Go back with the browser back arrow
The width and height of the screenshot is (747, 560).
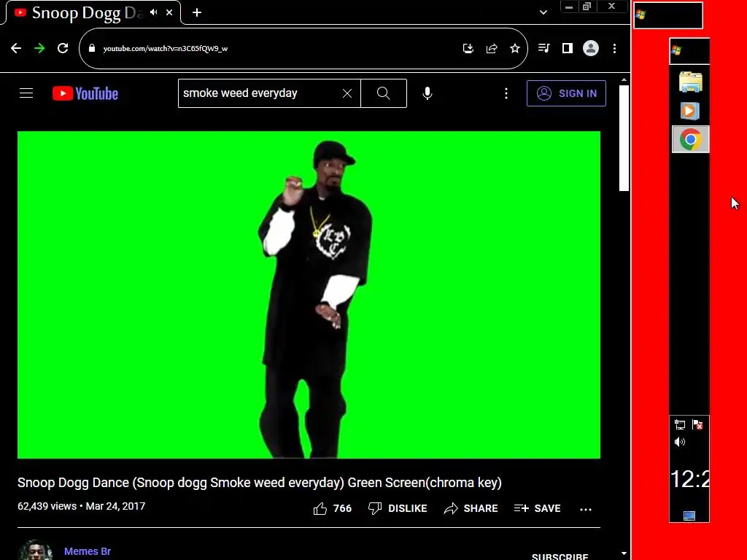(16, 48)
